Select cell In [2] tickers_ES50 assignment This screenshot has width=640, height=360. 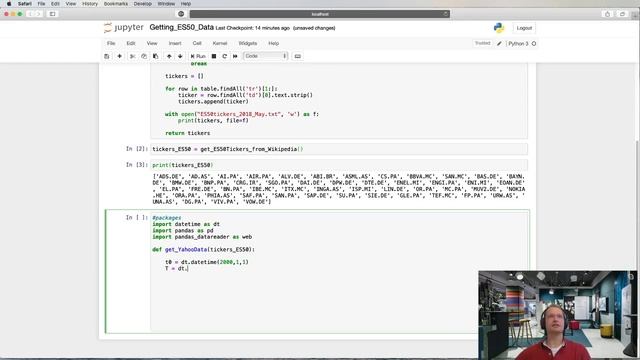(339, 149)
